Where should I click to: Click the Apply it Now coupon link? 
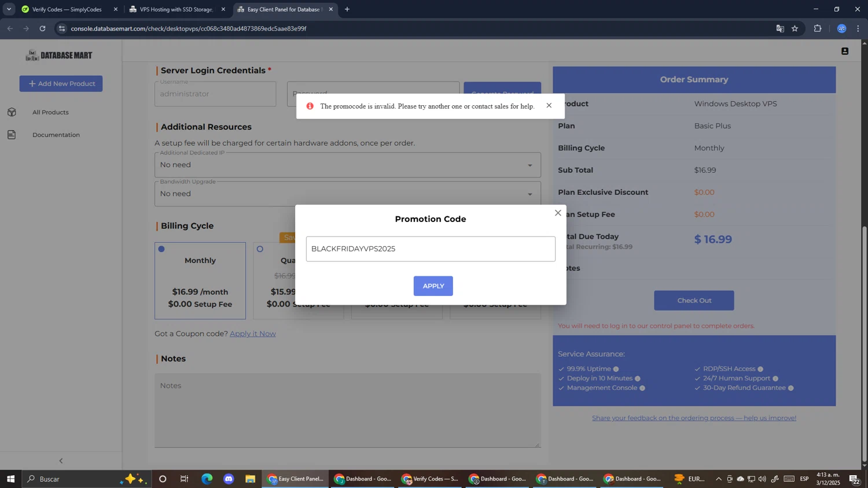pos(253,334)
